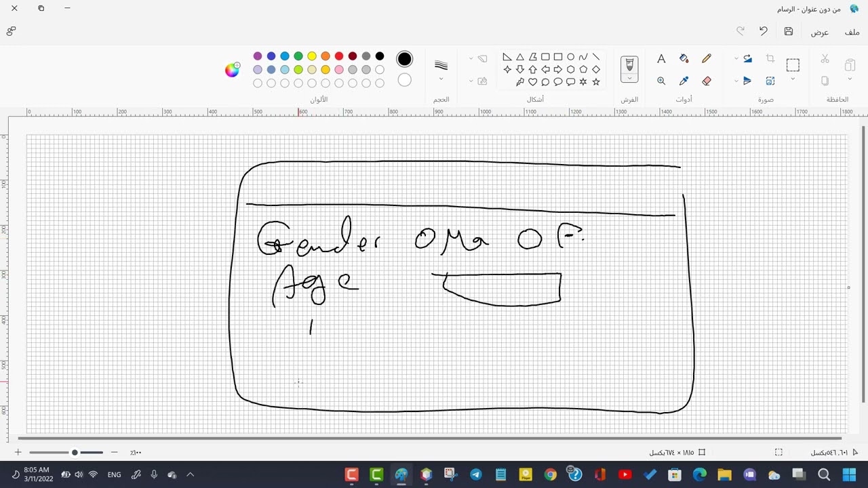Image resolution: width=868 pixels, height=488 pixels.
Task: Open the Edit colors wheel
Action: (x=233, y=70)
